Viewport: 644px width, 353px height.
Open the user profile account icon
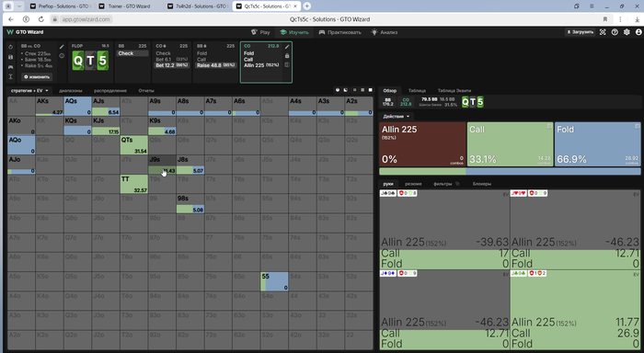(638, 32)
